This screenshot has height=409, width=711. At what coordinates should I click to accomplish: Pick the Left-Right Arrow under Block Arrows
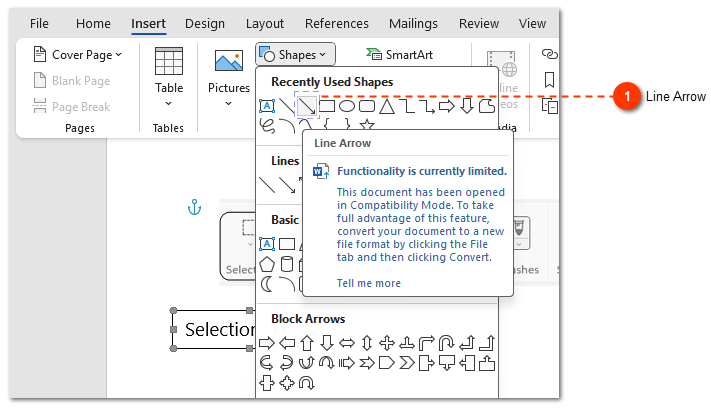[347, 343]
